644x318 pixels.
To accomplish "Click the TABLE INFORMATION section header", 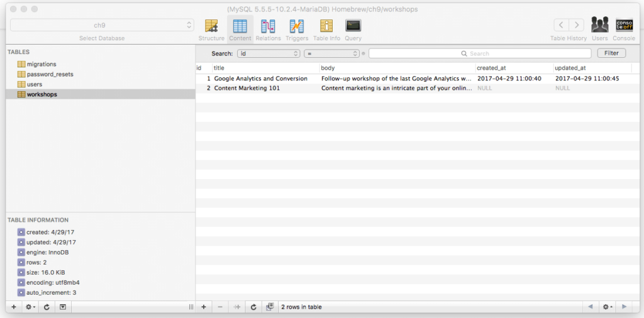I will pyautogui.click(x=38, y=220).
